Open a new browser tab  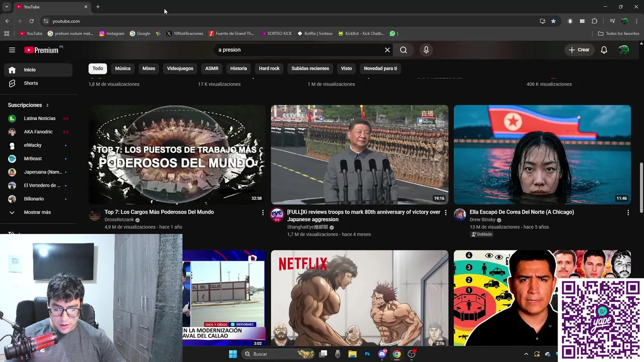pyautogui.click(x=98, y=7)
